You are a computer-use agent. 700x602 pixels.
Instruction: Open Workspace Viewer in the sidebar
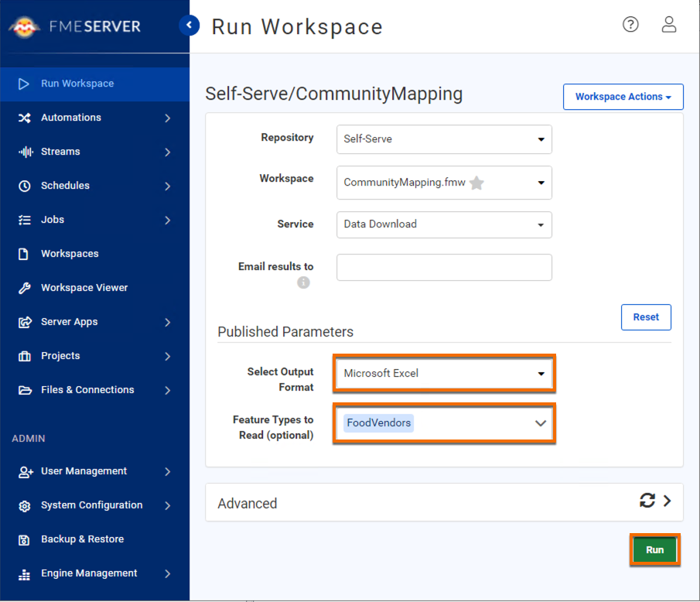tap(94, 288)
